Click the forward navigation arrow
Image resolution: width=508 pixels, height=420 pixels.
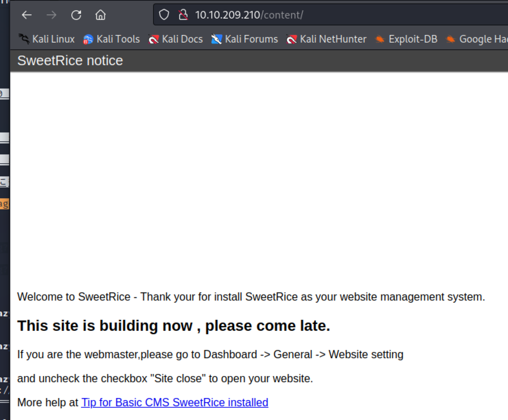pyautogui.click(x=51, y=15)
